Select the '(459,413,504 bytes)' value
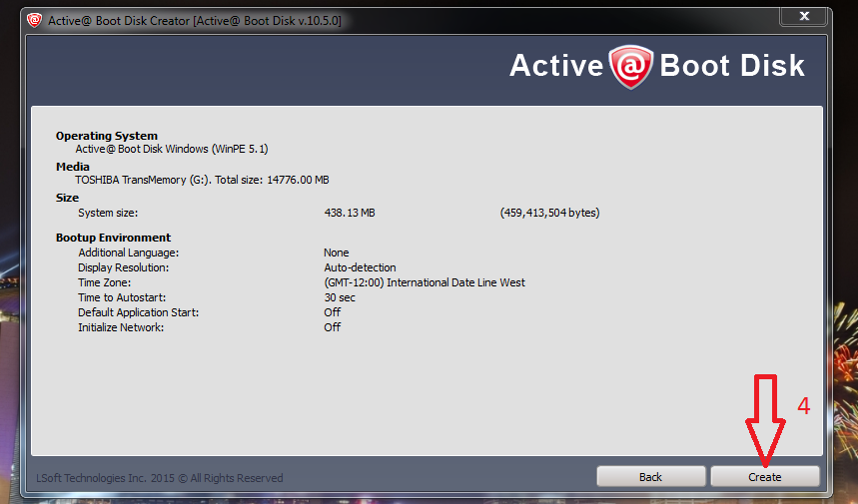The width and height of the screenshot is (858, 504). coord(550,213)
